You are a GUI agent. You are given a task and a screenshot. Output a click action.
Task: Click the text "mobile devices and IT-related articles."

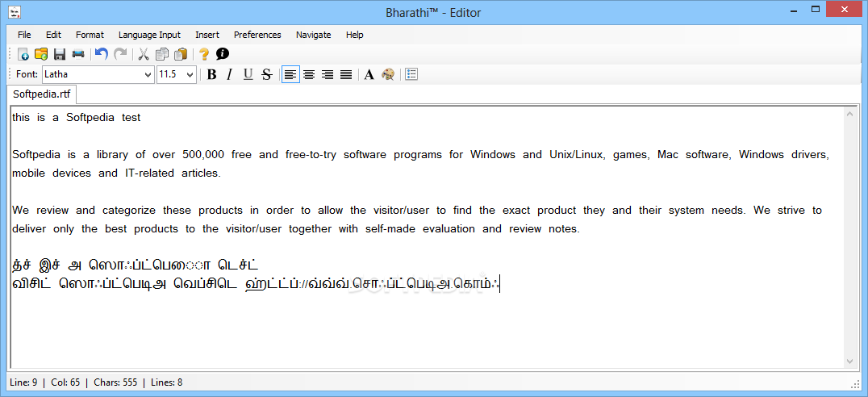coord(116,173)
